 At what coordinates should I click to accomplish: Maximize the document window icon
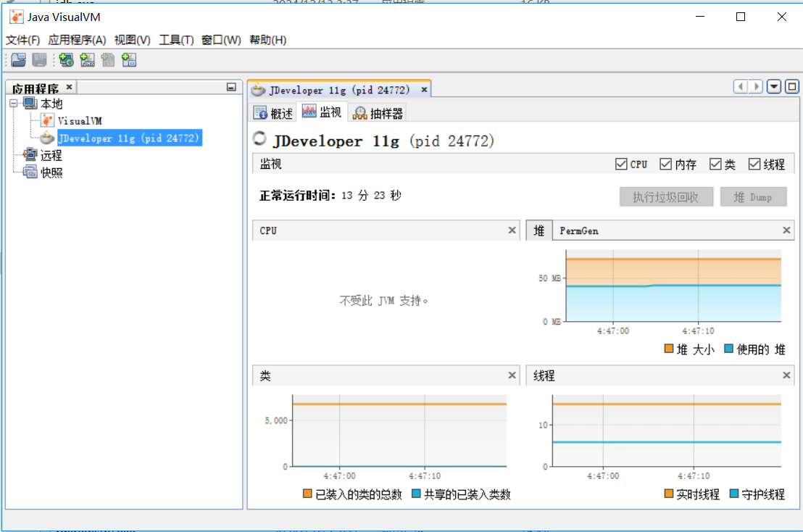(791, 86)
